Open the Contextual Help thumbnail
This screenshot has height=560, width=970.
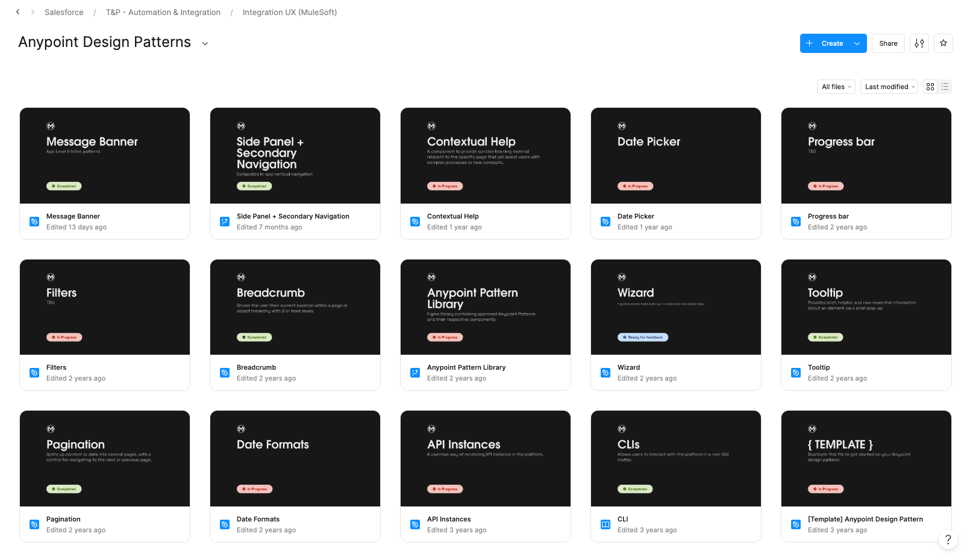[486, 156]
